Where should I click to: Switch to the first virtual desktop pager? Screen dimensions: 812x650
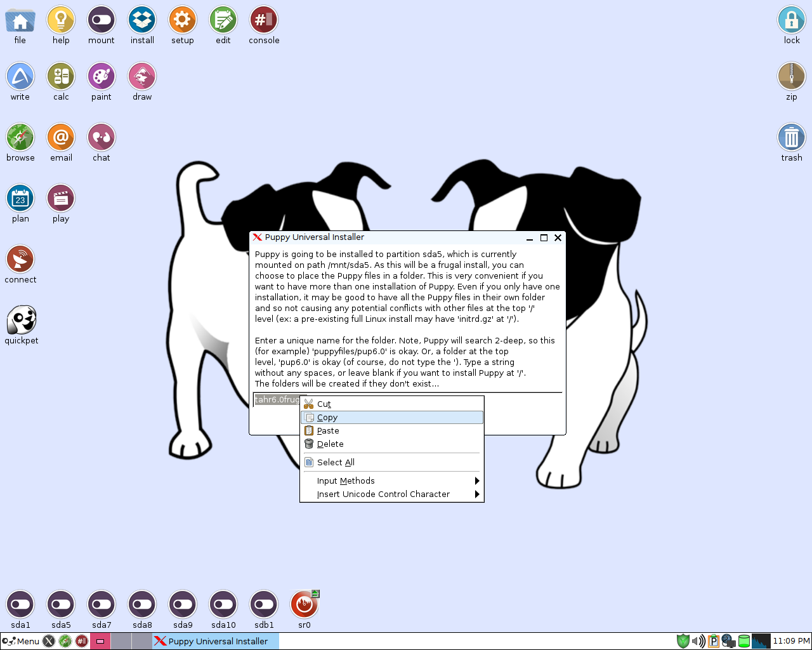tap(100, 641)
